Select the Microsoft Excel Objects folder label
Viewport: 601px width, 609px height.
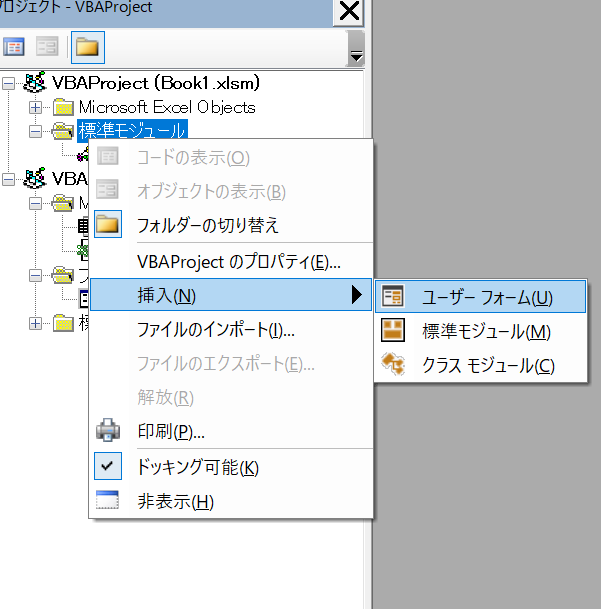167,107
